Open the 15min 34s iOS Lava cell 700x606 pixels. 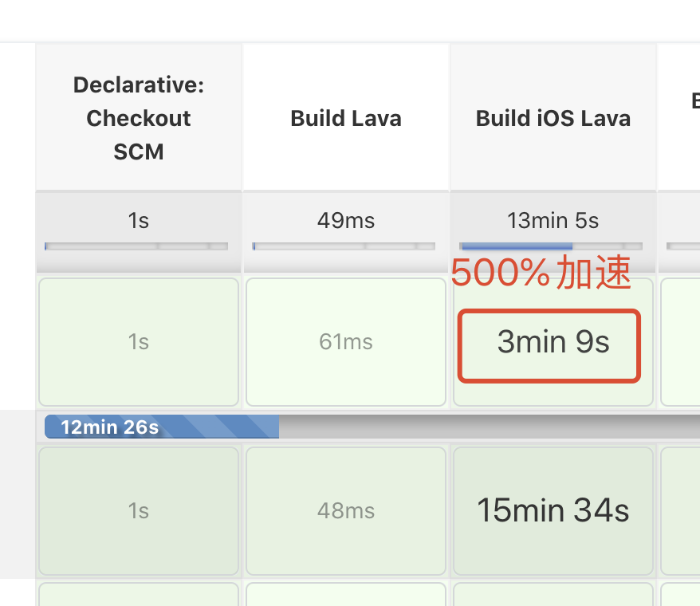[x=553, y=510]
